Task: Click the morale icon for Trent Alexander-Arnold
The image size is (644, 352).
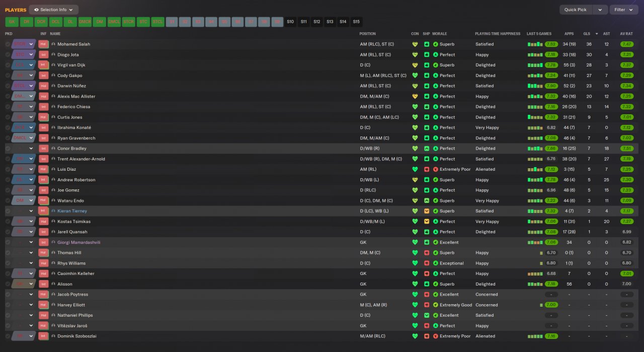Action: (436, 159)
